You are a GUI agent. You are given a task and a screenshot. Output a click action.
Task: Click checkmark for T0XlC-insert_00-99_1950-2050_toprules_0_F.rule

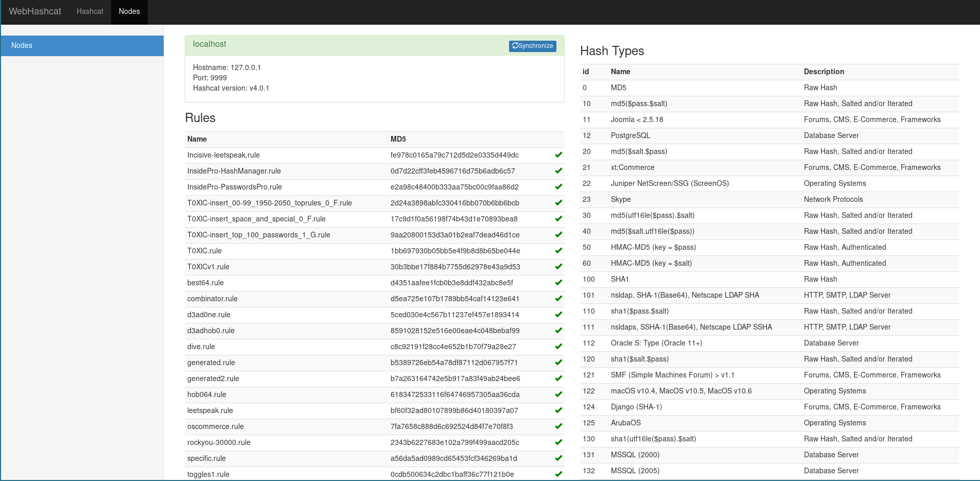click(x=558, y=203)
